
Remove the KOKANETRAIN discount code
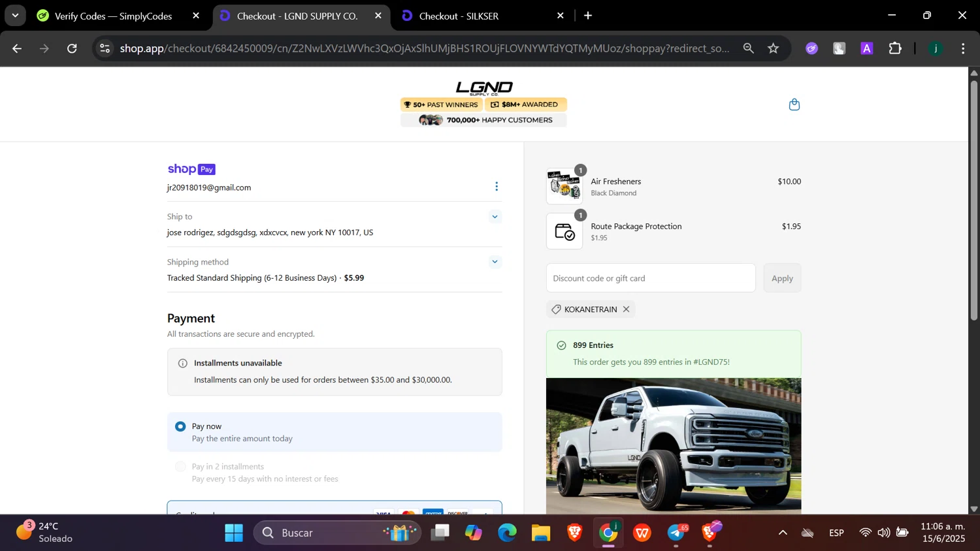[x=626, y=309]
